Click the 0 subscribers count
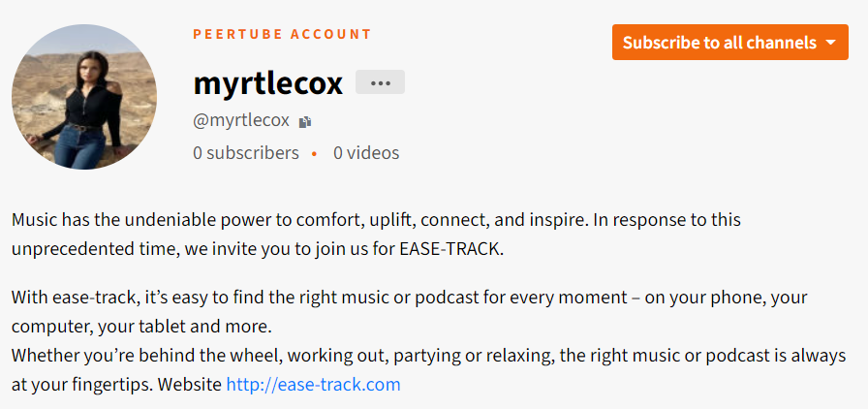 click(246, 153)
